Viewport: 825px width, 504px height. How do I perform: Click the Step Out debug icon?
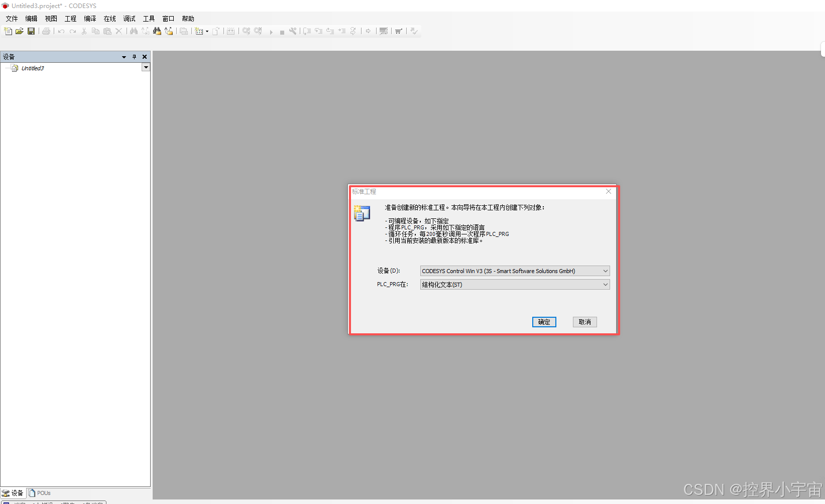click(x=330, y=31)
